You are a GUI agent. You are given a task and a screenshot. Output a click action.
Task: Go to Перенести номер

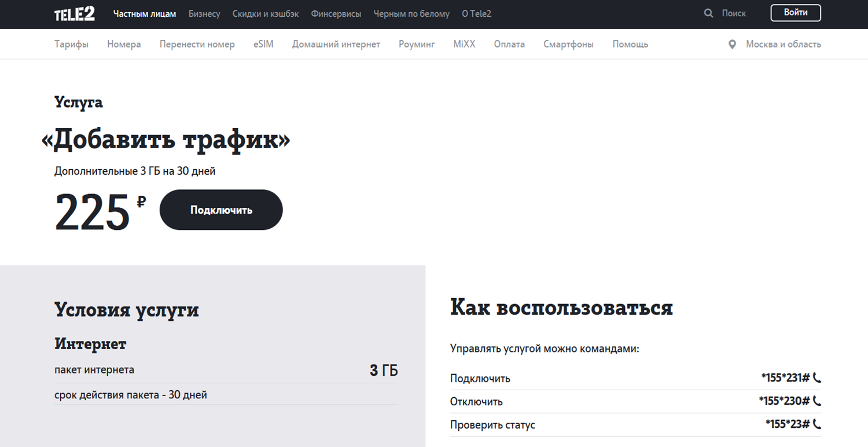197,44
